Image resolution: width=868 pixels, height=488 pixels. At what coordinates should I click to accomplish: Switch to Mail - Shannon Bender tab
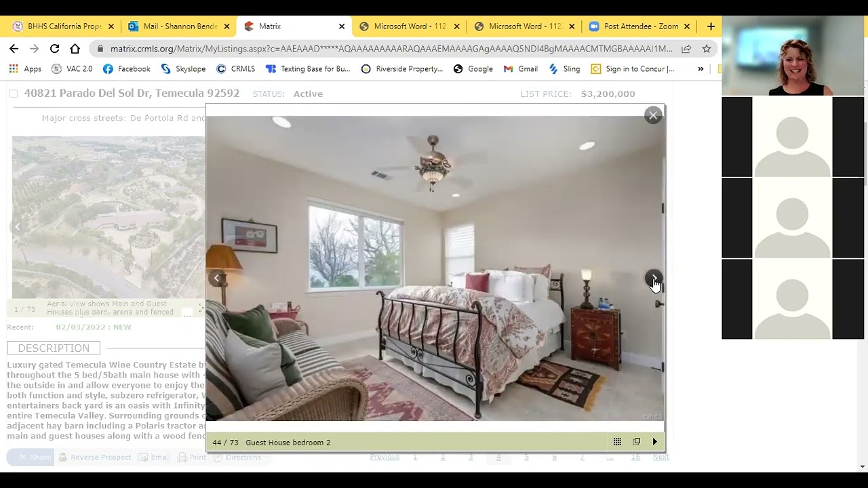point(180,26)
